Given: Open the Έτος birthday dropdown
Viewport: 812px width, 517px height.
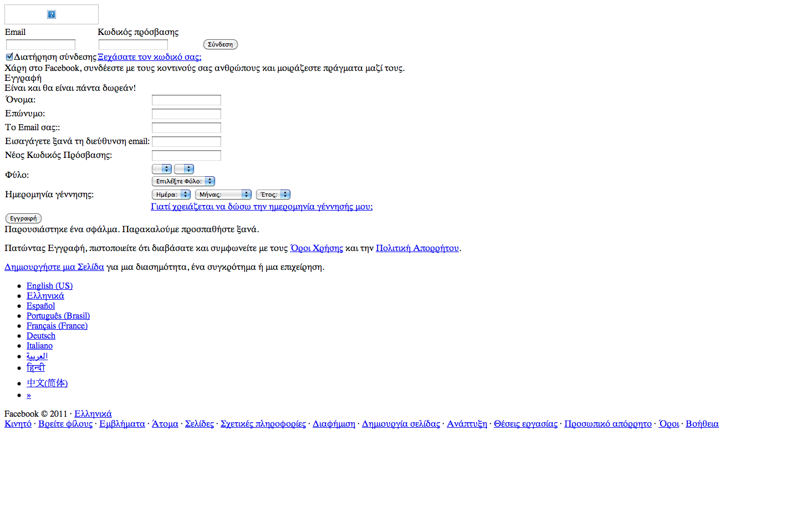Looking at the screenshot, I should [273, 194].
